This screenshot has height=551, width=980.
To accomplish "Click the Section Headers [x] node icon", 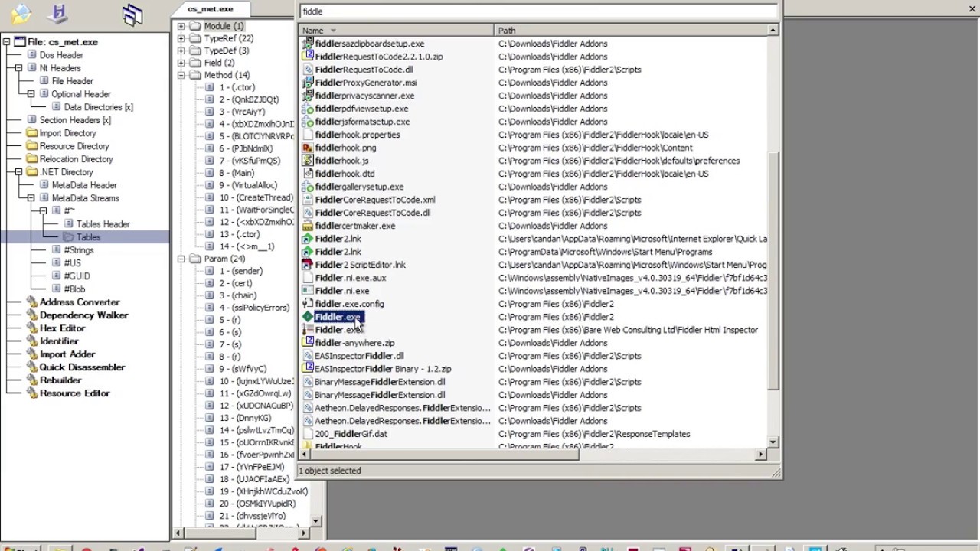I will click(x=31, y=120).
